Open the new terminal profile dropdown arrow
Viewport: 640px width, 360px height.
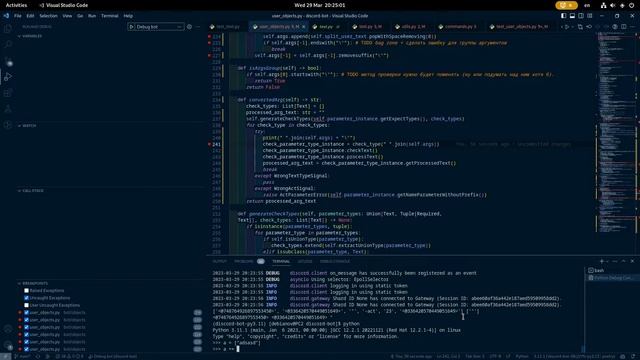click(x=608, y=261)
